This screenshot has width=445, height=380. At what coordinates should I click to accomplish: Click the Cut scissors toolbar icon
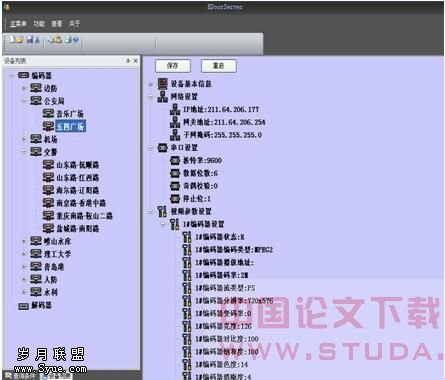click(37, 40)
